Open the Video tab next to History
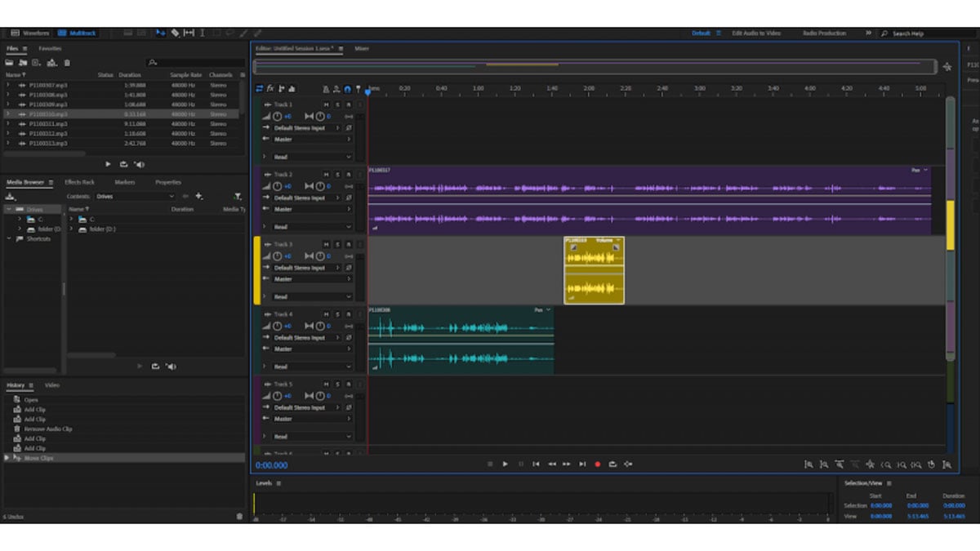This screenshot has width=980, height=551. [52, 385]
